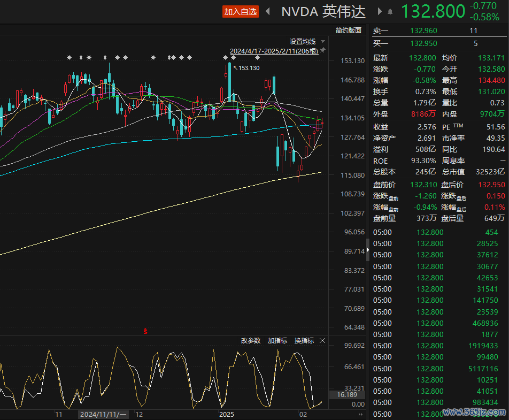
Task: Click the 市净率 value 49.35
Action: [x=496, y=138]
